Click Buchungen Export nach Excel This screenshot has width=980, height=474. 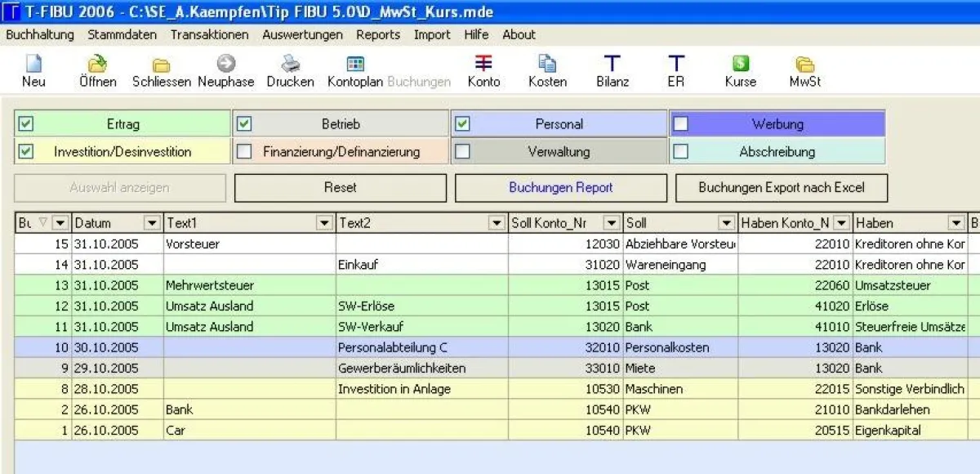tap(781, 187)
